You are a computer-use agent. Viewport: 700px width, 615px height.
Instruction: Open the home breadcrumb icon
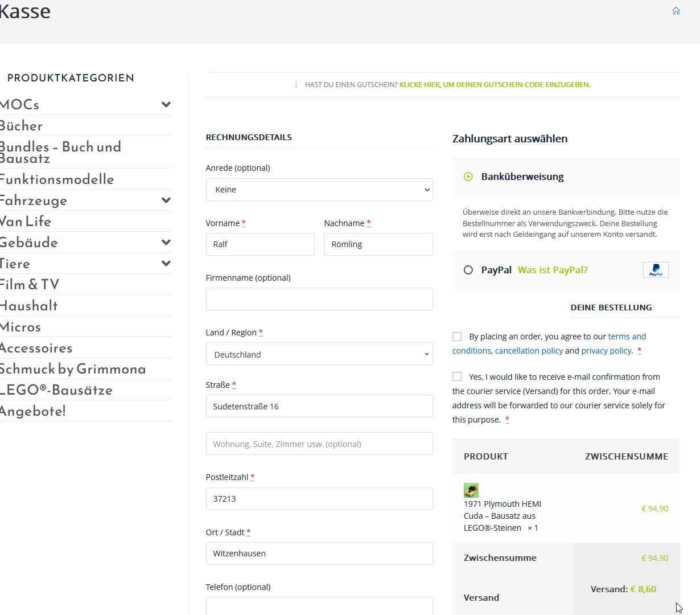pos(676,11)
